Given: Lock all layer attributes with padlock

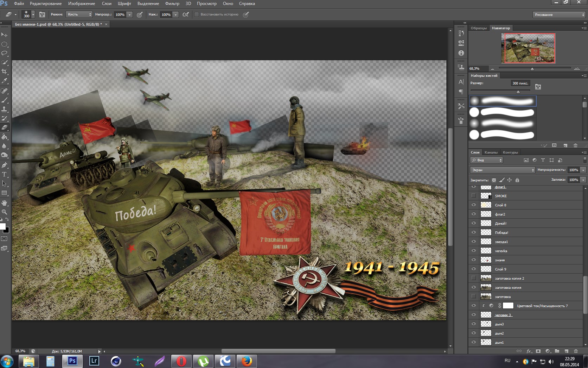Looking at the screenshot, I should 517,180.
